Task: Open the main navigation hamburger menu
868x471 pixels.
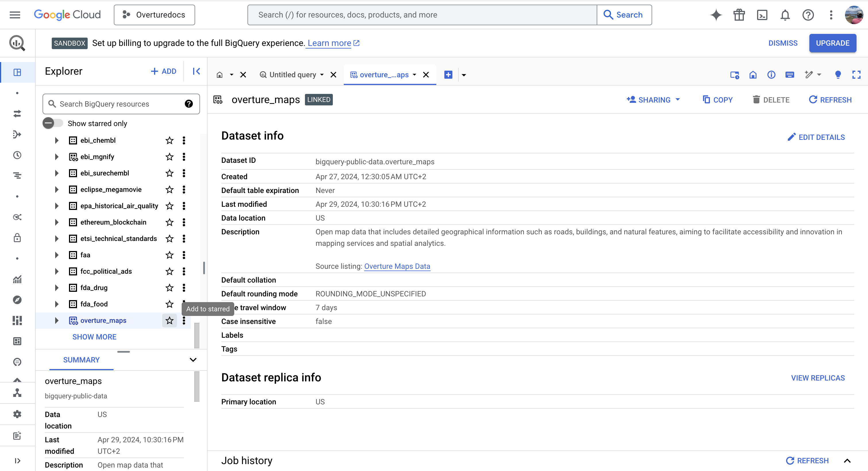Action: click(15, 15)
